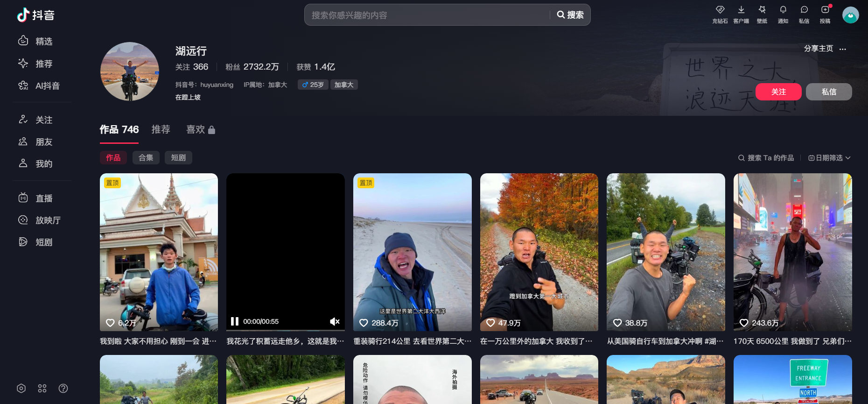Screen dimensions: 868x404
Task: Open the Douyin logo home link
Action: click(x=36, y=15)
